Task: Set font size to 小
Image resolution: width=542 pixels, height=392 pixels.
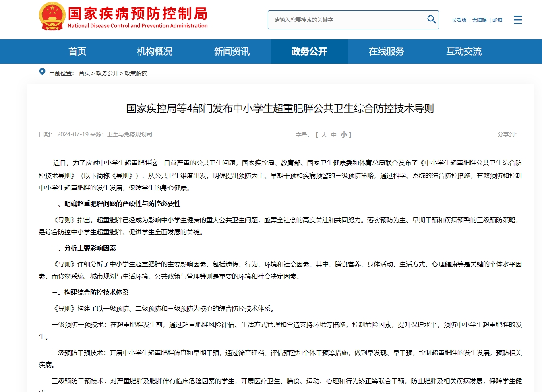Action: click(x=344, y=135)
